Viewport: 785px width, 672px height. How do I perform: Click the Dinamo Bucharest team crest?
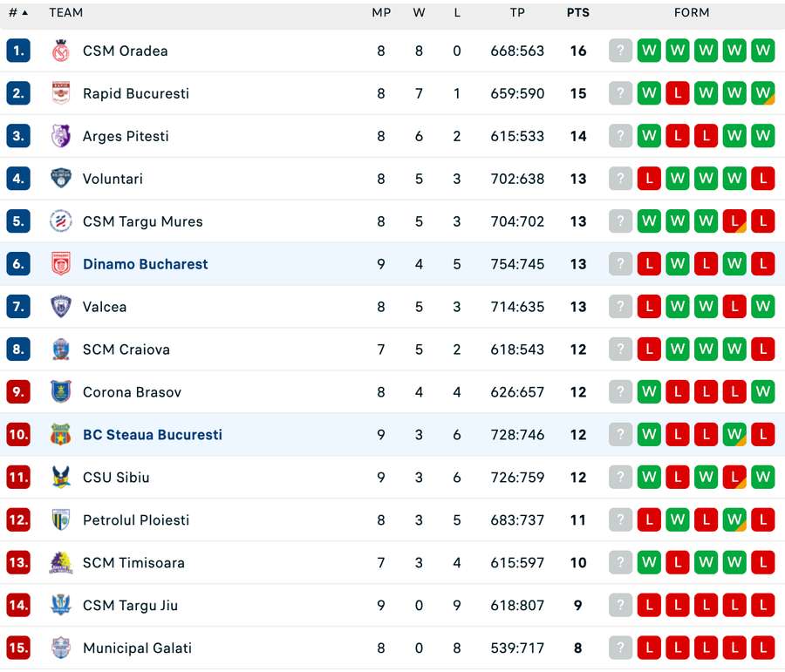click(x=60, y=264)
